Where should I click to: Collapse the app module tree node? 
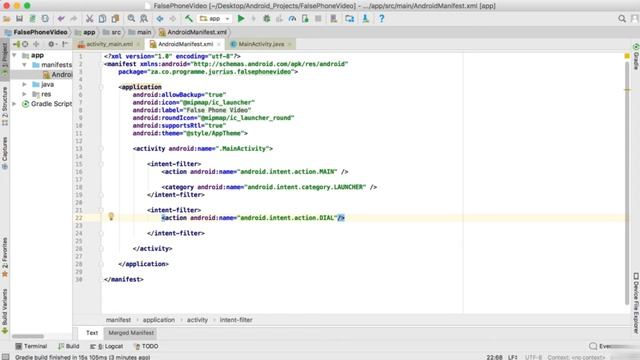click(x=15, y=55)
